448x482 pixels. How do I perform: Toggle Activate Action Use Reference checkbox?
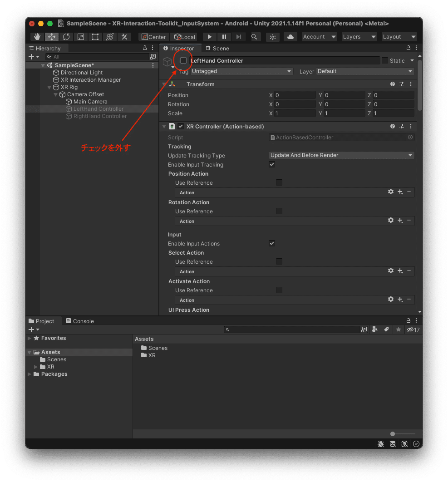(x=279, y=290)
